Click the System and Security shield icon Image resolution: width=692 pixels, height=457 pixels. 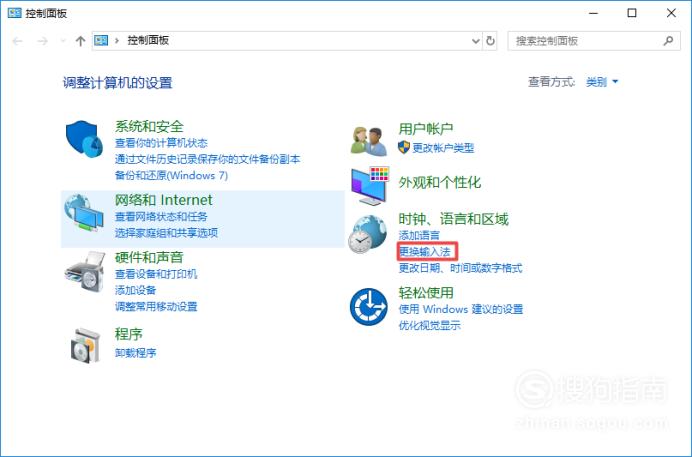tap(84, 139)
